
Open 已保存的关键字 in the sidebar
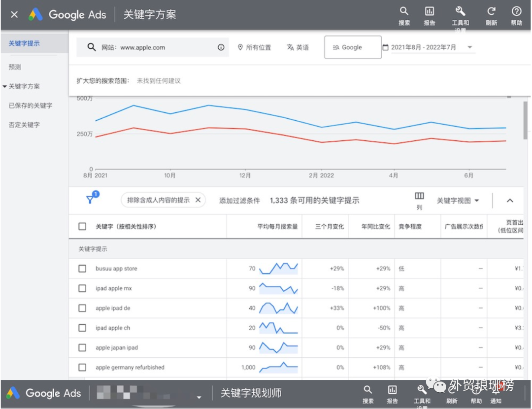coord(31,105)
